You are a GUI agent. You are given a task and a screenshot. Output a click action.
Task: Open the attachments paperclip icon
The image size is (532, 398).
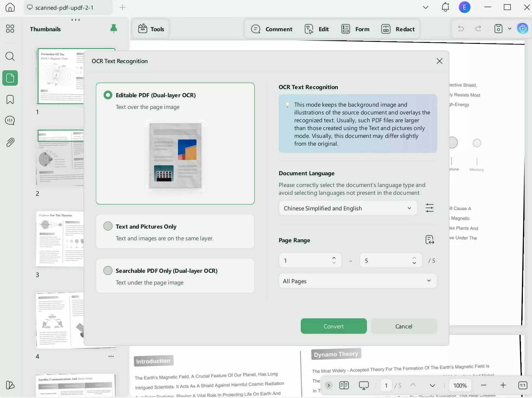coord(10,142)
